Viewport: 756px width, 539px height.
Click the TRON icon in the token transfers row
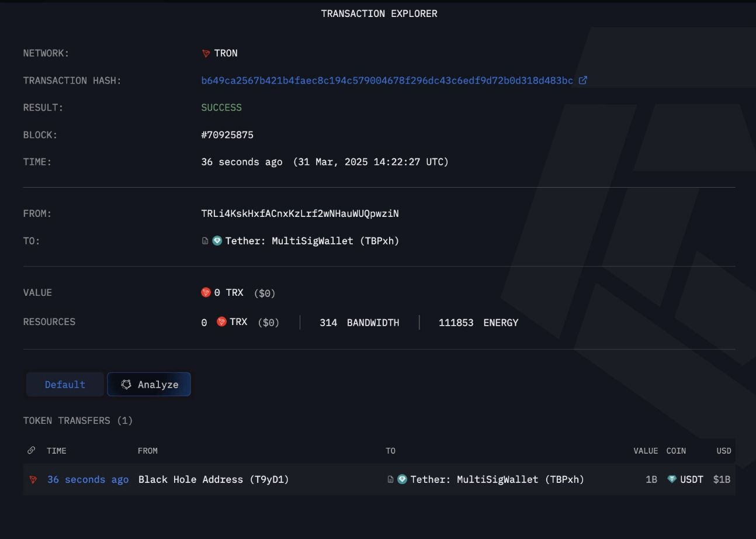click(33, 479)
